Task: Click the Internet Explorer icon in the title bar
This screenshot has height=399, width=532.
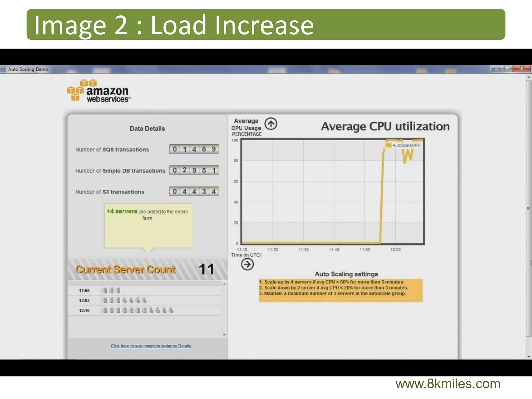Action: click(x=3, y=69)
